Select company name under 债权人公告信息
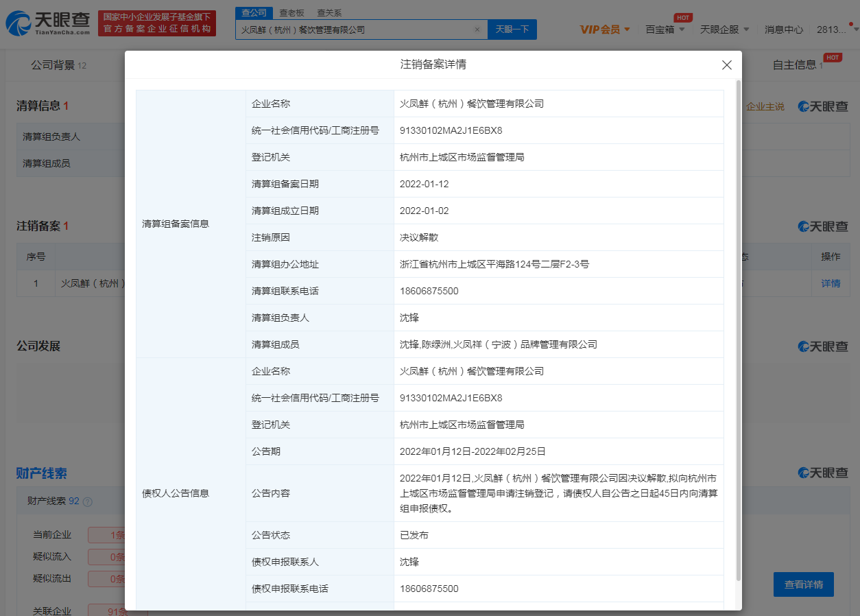 click(472, 371)
